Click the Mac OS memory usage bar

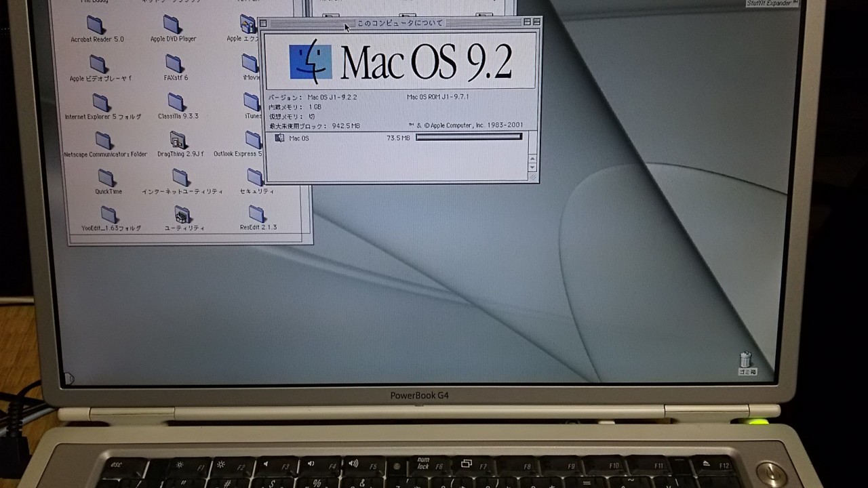(469, 137)
